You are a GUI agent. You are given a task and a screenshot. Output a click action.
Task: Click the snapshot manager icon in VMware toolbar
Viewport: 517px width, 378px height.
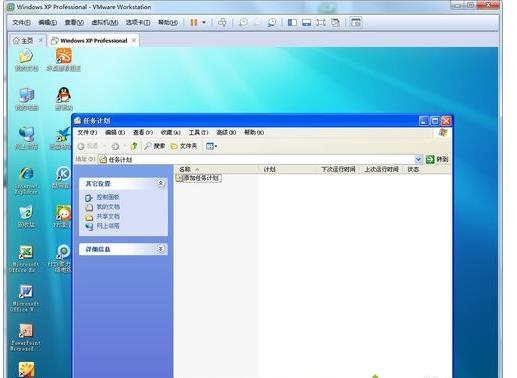pos(272,23)
